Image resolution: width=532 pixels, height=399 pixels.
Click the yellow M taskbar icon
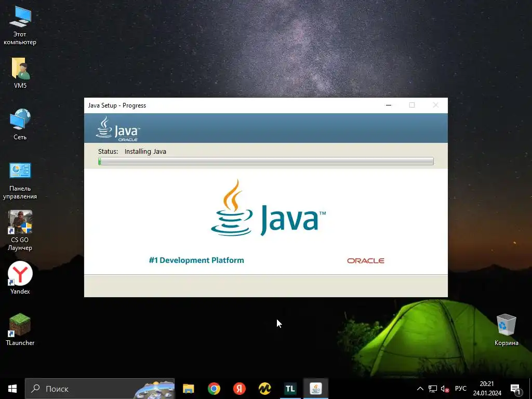[264, 389]
